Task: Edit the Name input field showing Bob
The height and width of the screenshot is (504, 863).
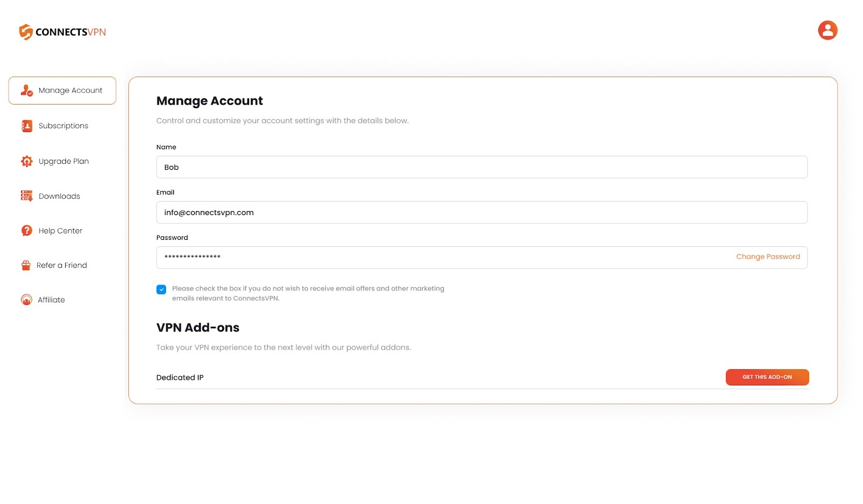Action: click(x=482, y=167)
